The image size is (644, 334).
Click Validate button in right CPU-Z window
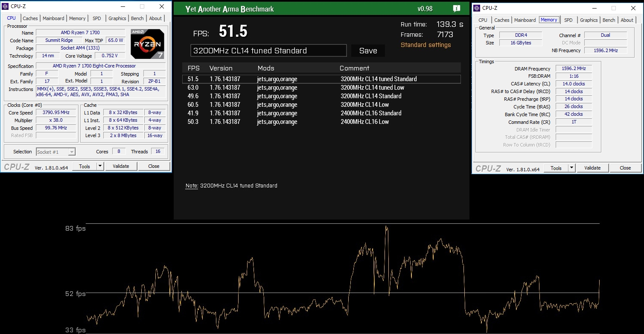click(x=592, y=168)
